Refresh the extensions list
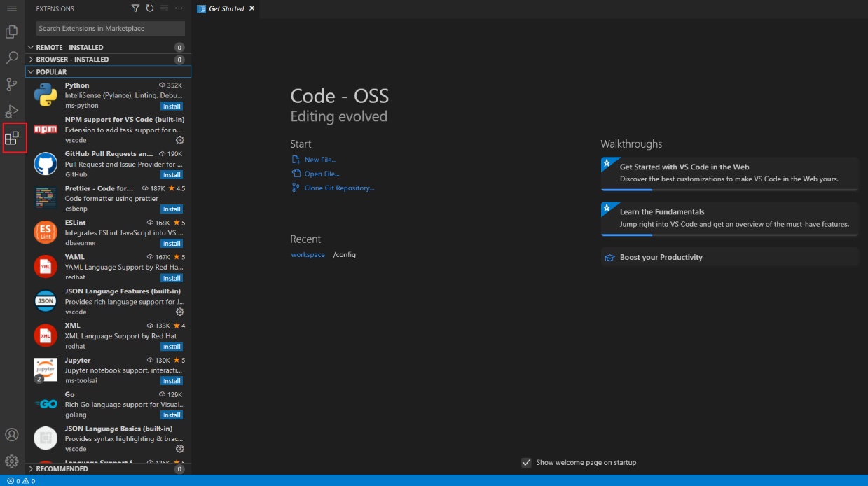Viewport: 868px width, 486px height. [150, 8]
